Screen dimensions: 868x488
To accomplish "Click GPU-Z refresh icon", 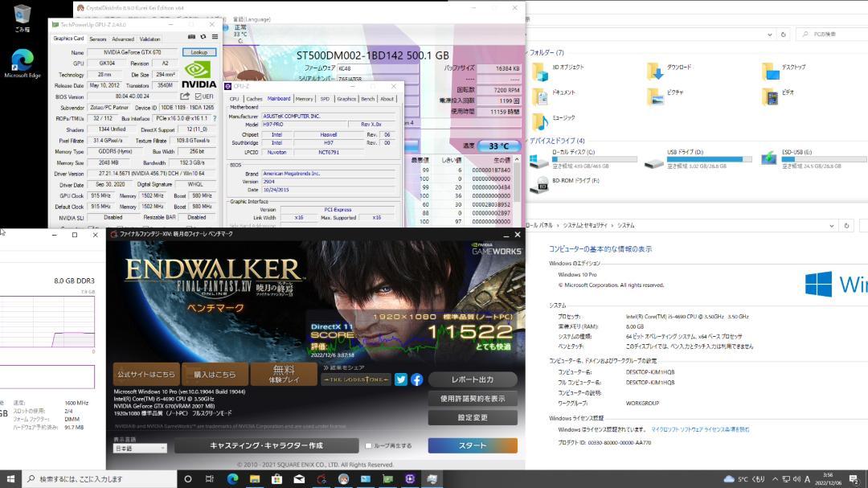I will point(203,36).
